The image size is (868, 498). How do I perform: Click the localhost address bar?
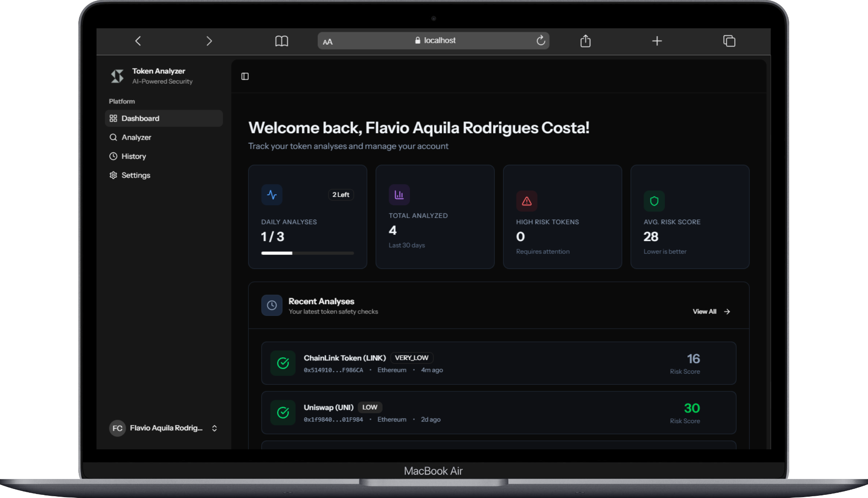435,41
